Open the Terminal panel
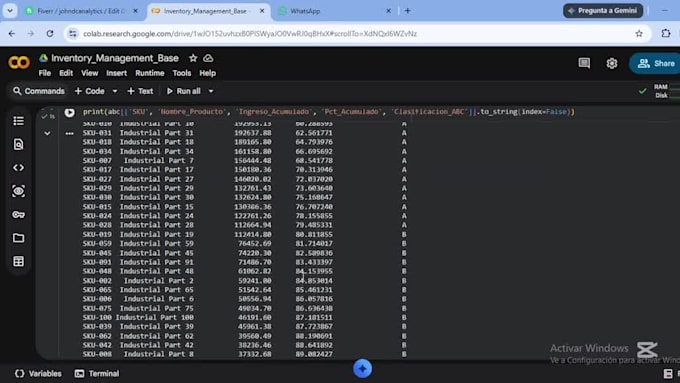The height and width of the screenshot is (383, 680). tap(97, 373)
